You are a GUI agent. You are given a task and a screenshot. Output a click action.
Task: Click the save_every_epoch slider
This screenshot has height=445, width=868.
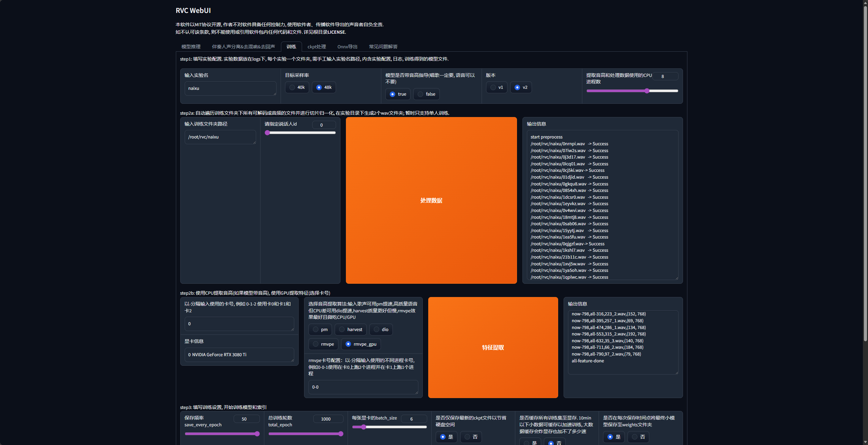(x=222, y=434)
